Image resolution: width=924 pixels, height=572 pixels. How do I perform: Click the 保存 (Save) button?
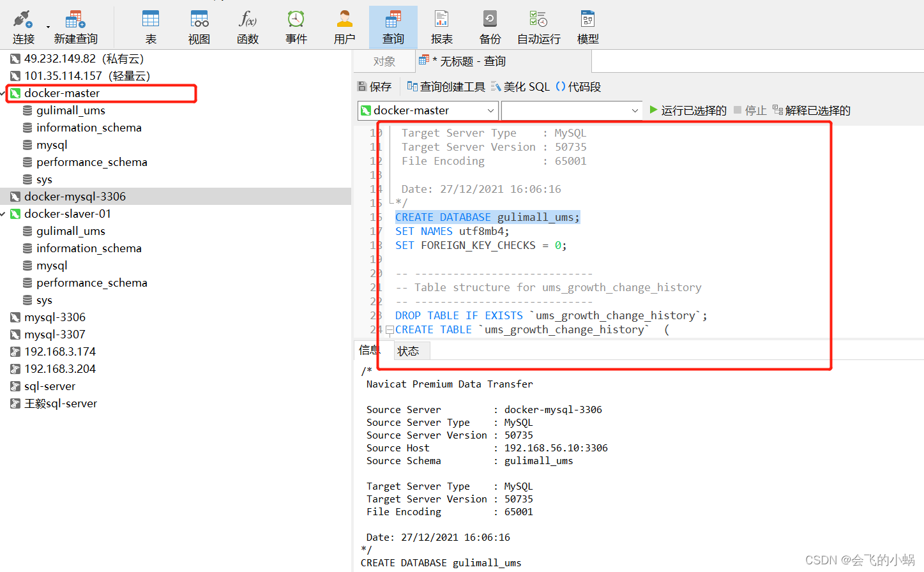tap(374, 87)
